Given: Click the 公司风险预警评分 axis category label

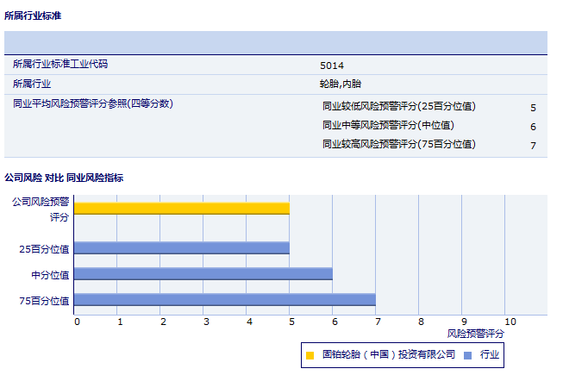Looking at the screenshot, I should 41,209.
